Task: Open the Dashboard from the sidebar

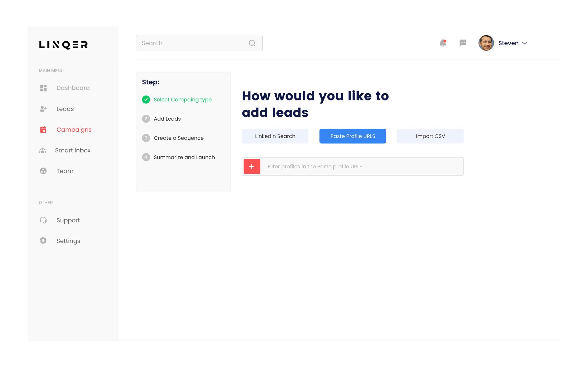Action: (43, 88)
